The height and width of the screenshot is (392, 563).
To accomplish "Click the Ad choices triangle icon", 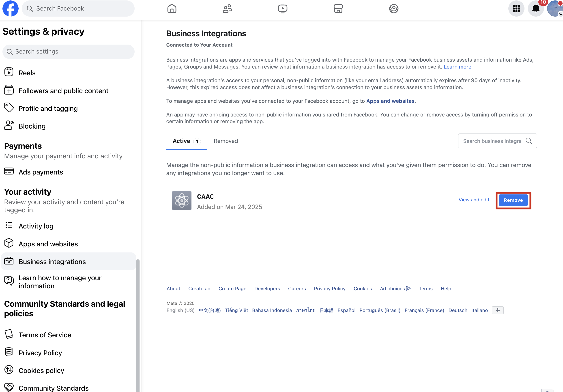I will point(408,288).
